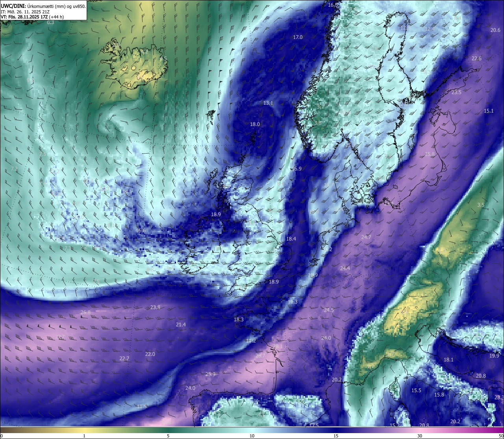The height and width of the screenshot is (439, 504).
Task: Select the 18.0 value label
Action: tap(255, 124)
